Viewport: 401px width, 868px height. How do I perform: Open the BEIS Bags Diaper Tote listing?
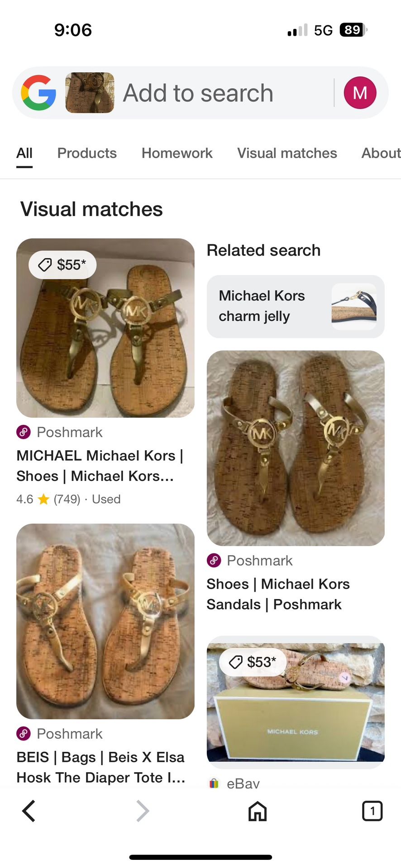pyautogui.click(x=100, y=767)
